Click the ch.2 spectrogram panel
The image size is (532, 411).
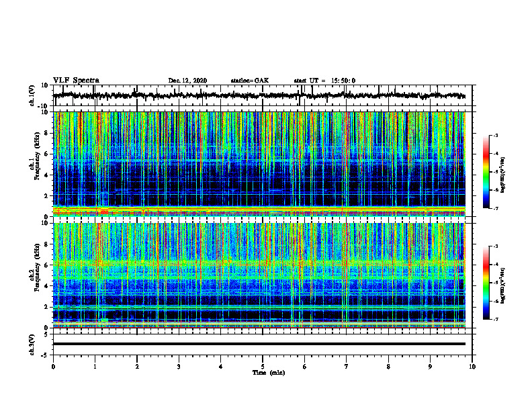tap(259, 275)
